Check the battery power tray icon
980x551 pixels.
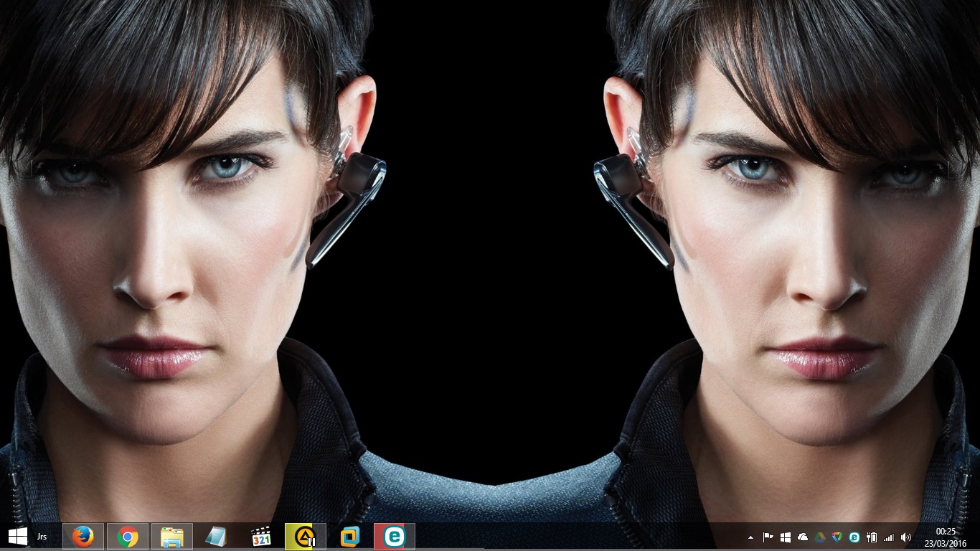872,537
